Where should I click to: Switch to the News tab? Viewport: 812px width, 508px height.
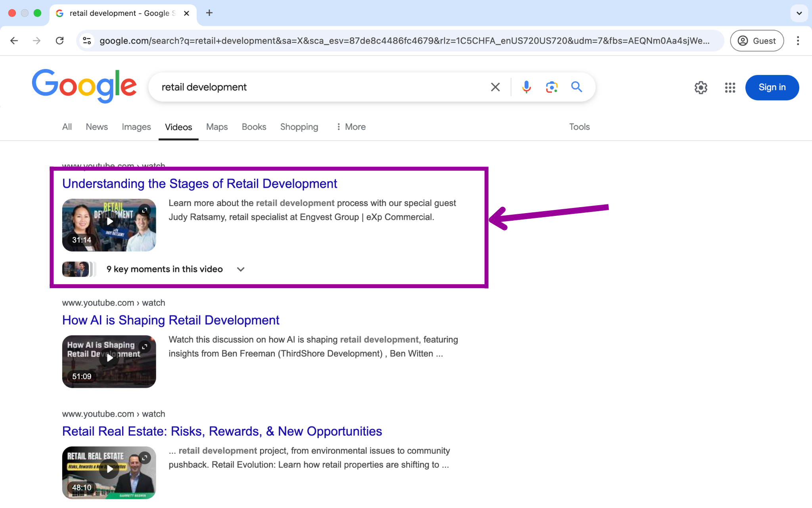tap(97, 127)
